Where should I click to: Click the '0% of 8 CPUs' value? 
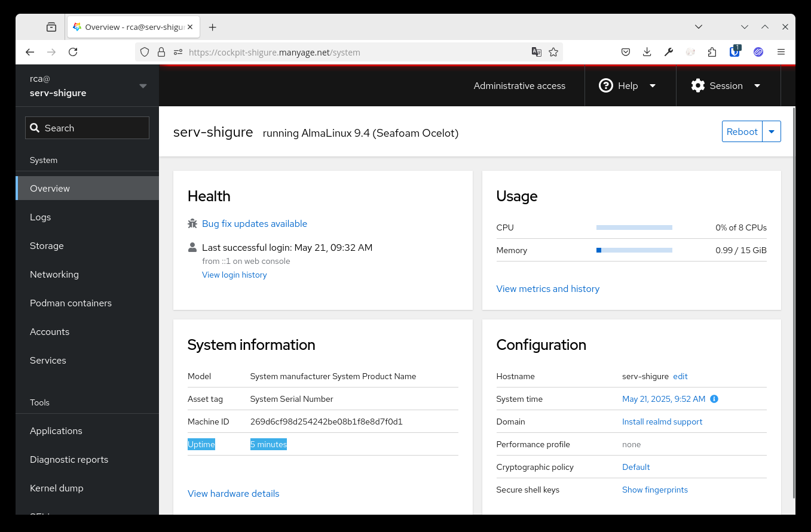coord(741,227)
